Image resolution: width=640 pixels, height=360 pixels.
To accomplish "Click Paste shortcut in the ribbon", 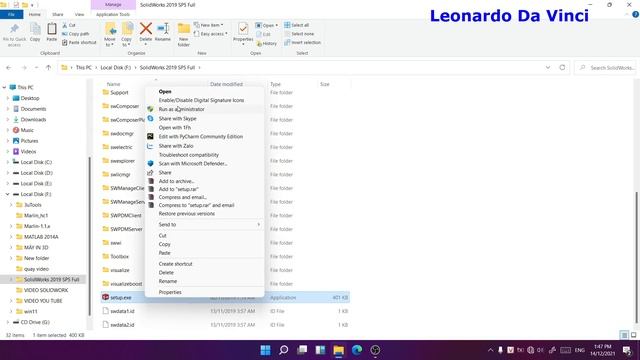I will click(x=79, y=42).
